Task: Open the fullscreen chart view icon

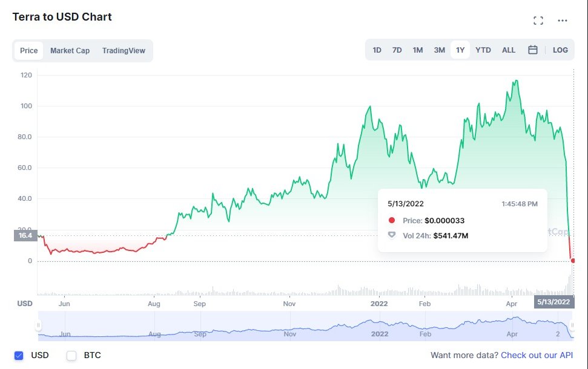Action: point(538,21)
